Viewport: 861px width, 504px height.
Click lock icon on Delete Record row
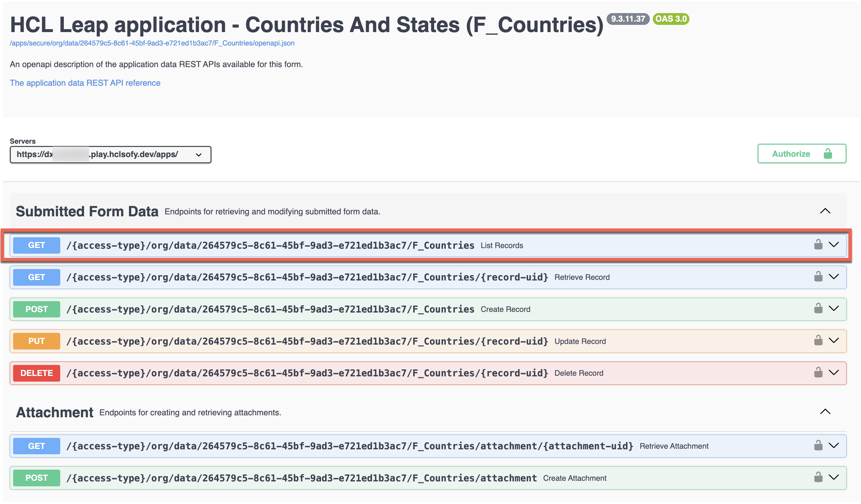point(818,372)
